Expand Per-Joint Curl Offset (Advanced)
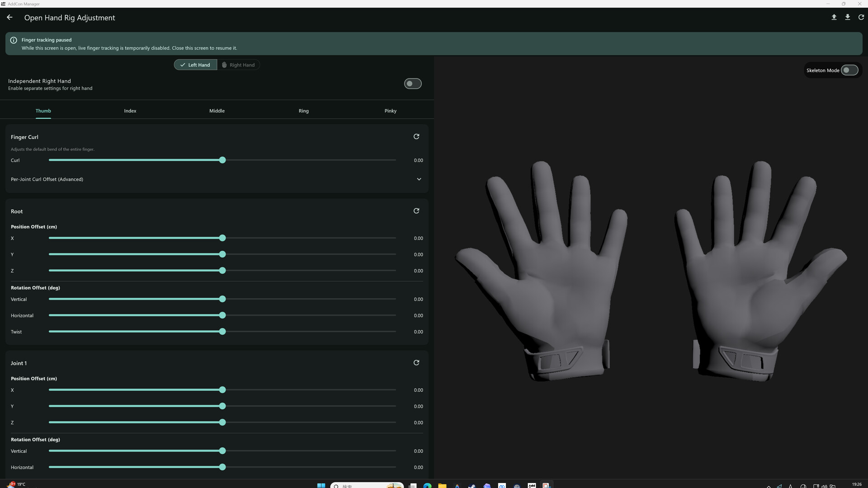This screenshot has height=488, width=868. [x=419, y=179]
